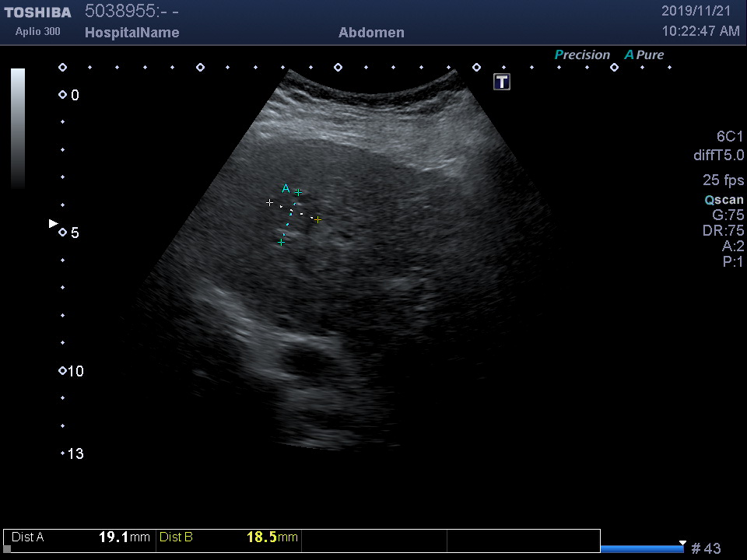Viewport: 747px width, 560px height.
Task: Click the T marker icon above scan
Action: pos(502,82)
